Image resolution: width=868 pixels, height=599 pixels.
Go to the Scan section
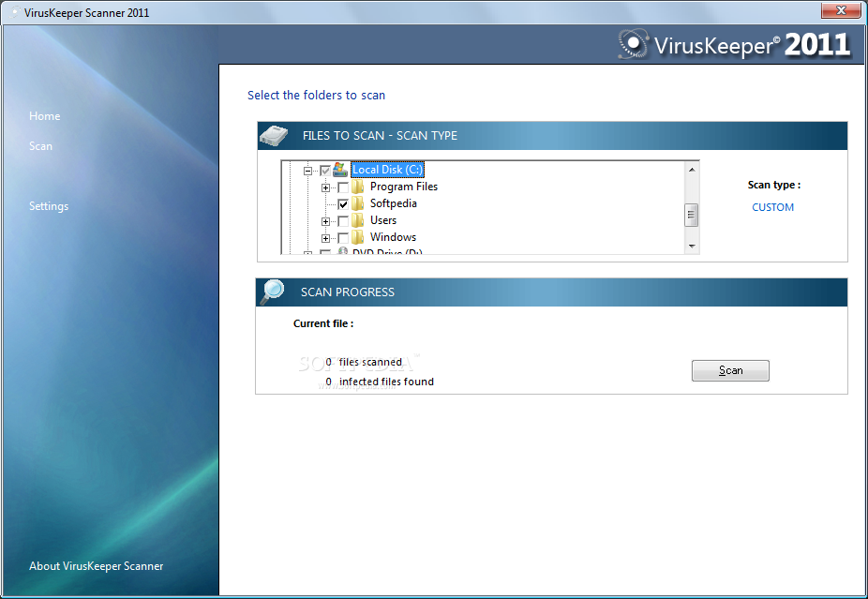[40, 146]
